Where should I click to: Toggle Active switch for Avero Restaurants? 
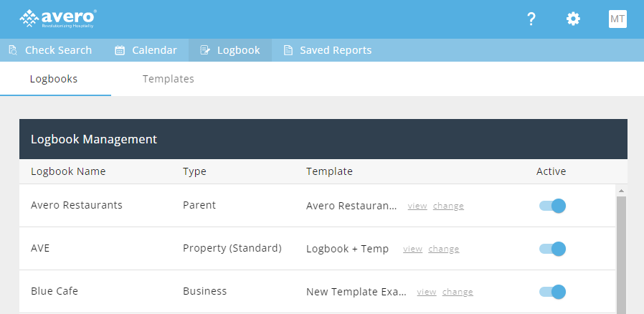553,206
